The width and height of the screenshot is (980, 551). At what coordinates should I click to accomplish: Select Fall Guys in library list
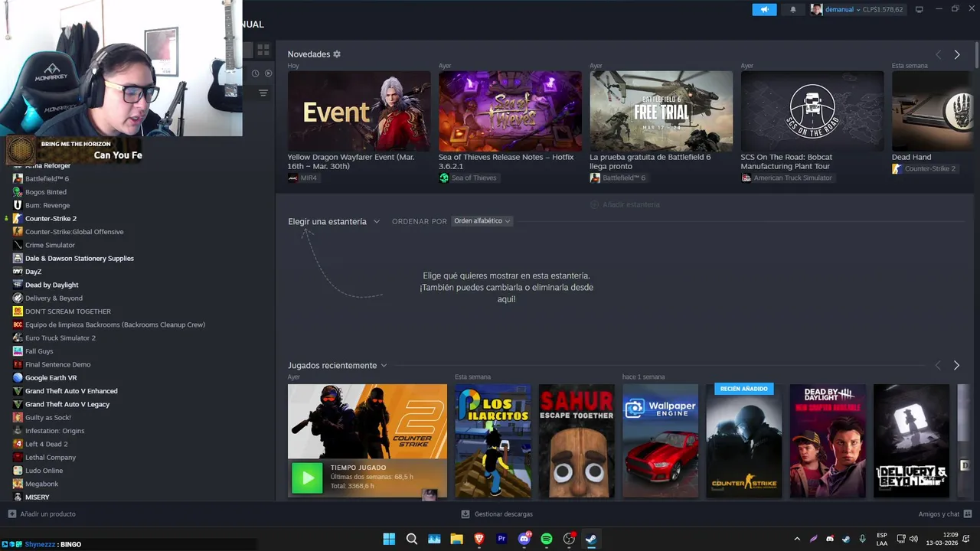click(x=39, y=351)
